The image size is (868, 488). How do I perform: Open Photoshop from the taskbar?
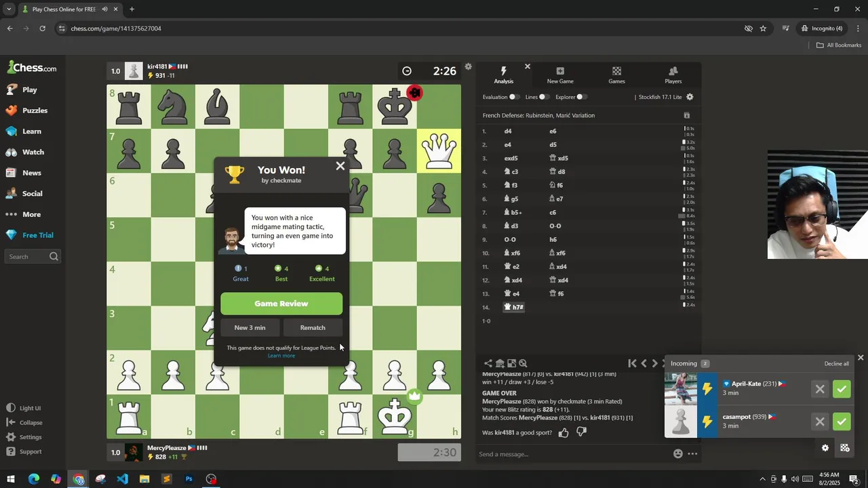(x=189, y=479)
